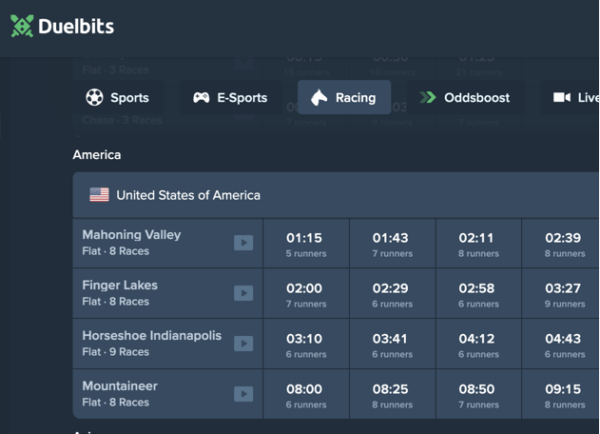The image size is (600, 434).
Task: Open the Sports tab
Action: click(x=117, y=98)
